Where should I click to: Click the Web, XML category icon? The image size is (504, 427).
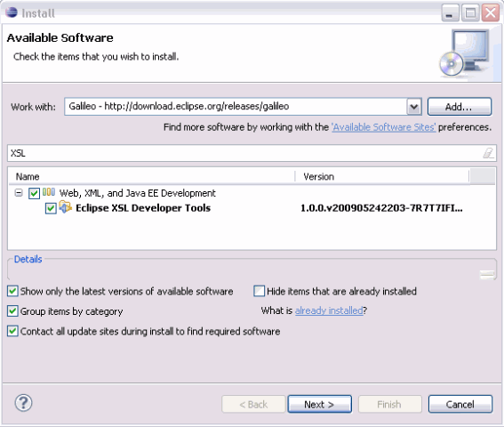tap(49, 192)
